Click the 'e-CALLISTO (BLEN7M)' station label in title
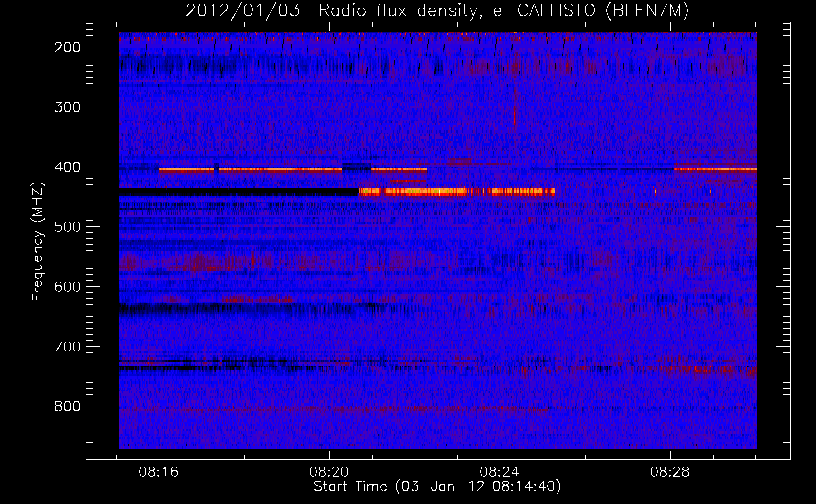The image size is (816, 504). 591,11
